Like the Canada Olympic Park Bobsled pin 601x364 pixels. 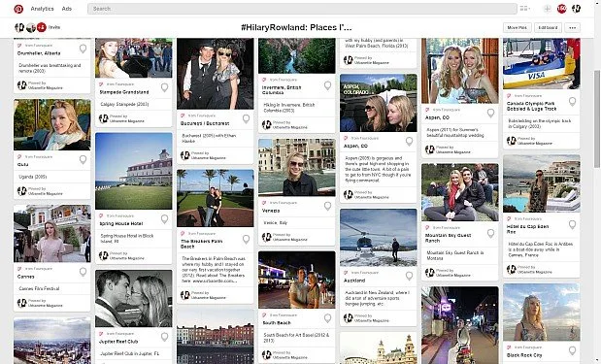tap(572, 102)
